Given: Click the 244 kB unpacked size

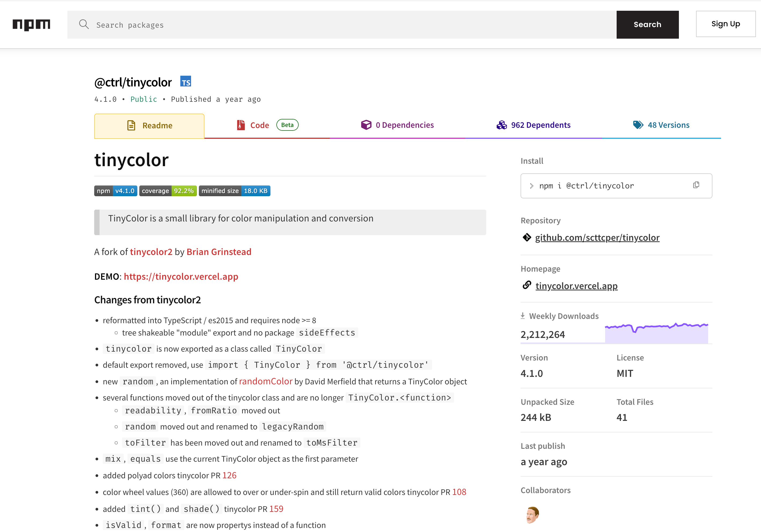Looking at the screenshot, I should tap(536, 417).
